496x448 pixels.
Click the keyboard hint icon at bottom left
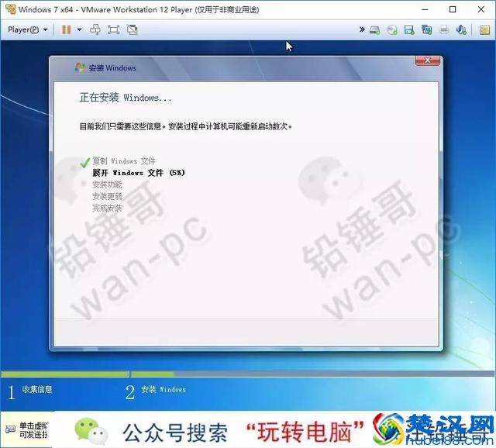coord(10,429)
